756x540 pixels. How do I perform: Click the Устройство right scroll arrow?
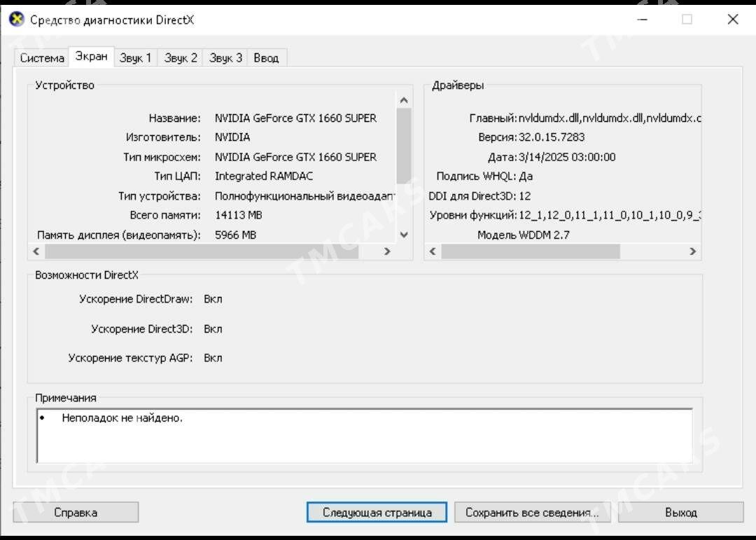(386, 251)
